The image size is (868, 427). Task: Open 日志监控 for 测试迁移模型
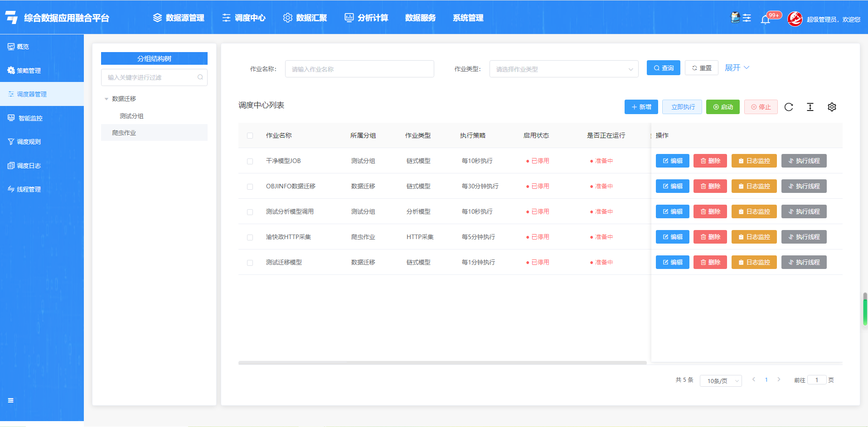pyautogui.click(x=754, y=262)
